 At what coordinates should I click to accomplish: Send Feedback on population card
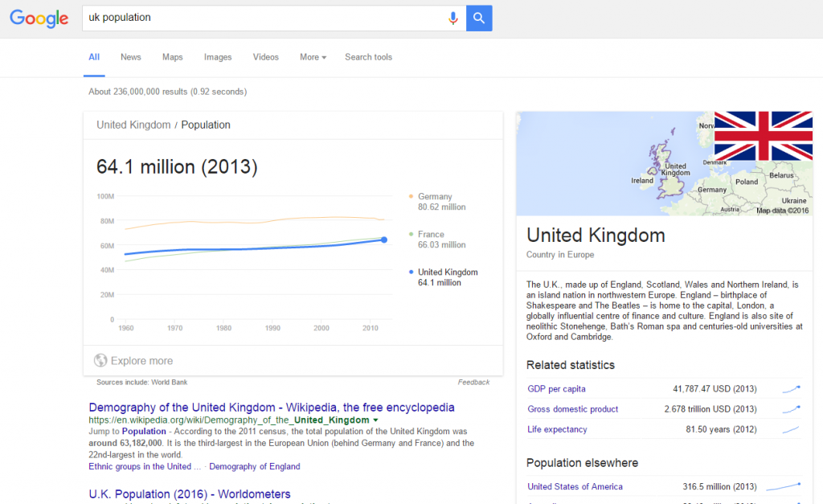click(473, 382)
